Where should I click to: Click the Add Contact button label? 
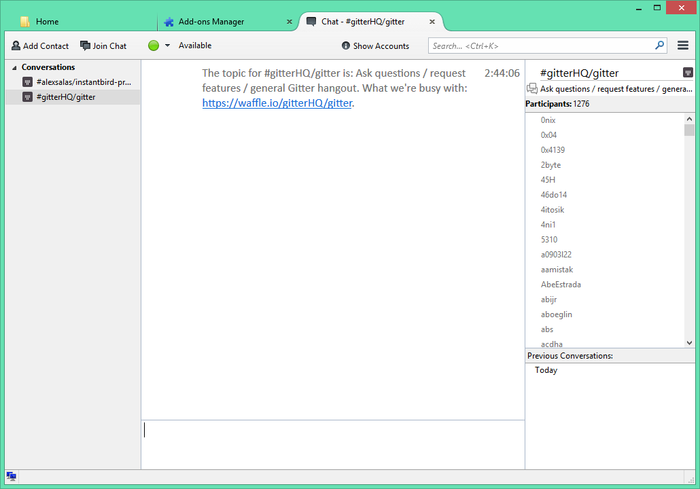tap(46, 46)
